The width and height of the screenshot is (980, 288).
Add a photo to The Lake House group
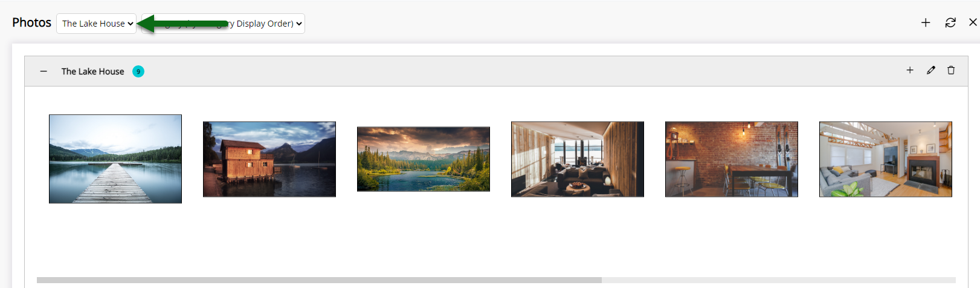click(910, 70)
